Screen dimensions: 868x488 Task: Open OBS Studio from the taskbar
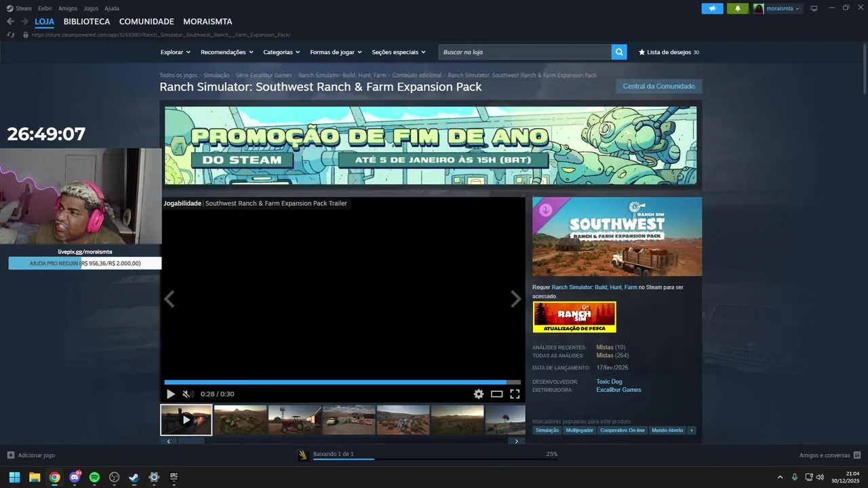pyautogui.click(x=115, y=477)
